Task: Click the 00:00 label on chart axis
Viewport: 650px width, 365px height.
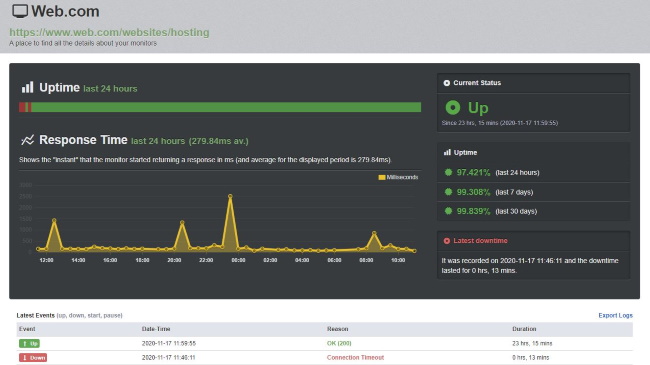Action: pyautogui.click(x=238, y=260)
